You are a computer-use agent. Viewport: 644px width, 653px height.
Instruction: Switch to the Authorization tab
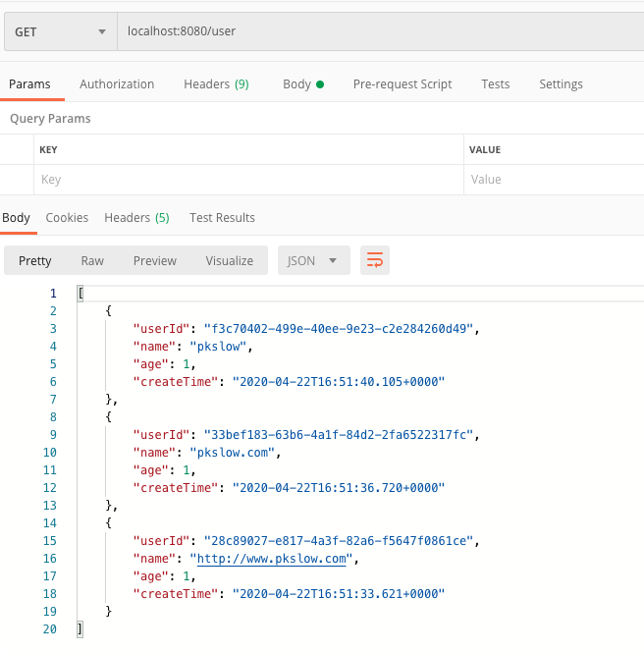tap(117, 84)
